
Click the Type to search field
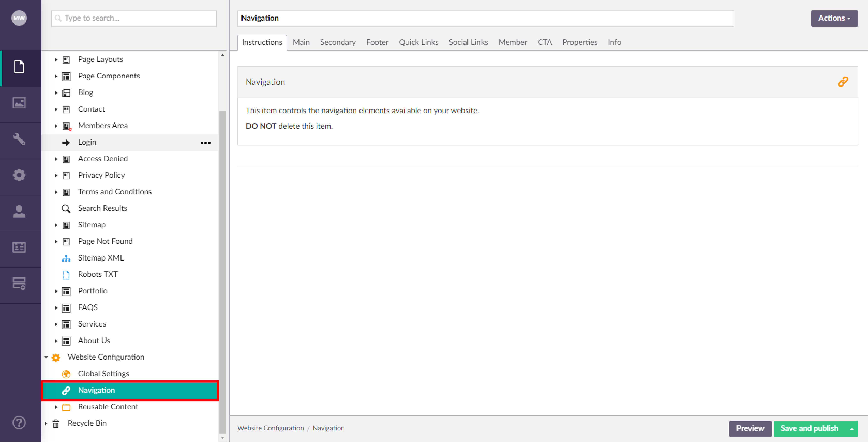click(134, 18)
